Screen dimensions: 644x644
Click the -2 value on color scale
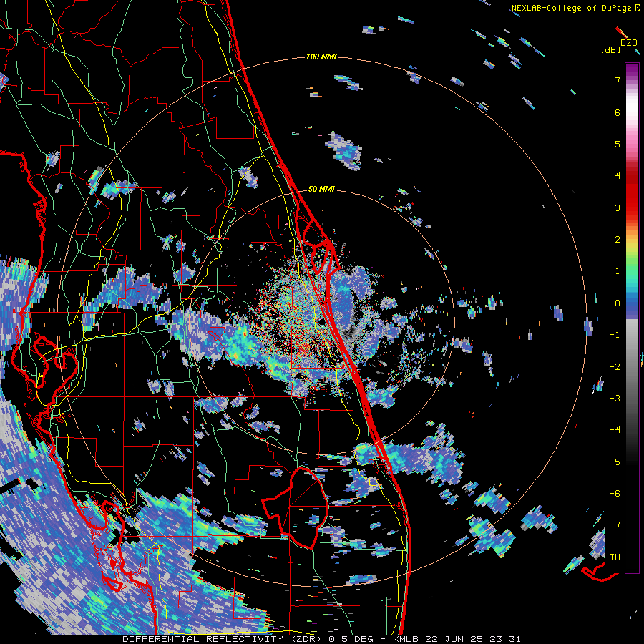click(x=615, y=367)
